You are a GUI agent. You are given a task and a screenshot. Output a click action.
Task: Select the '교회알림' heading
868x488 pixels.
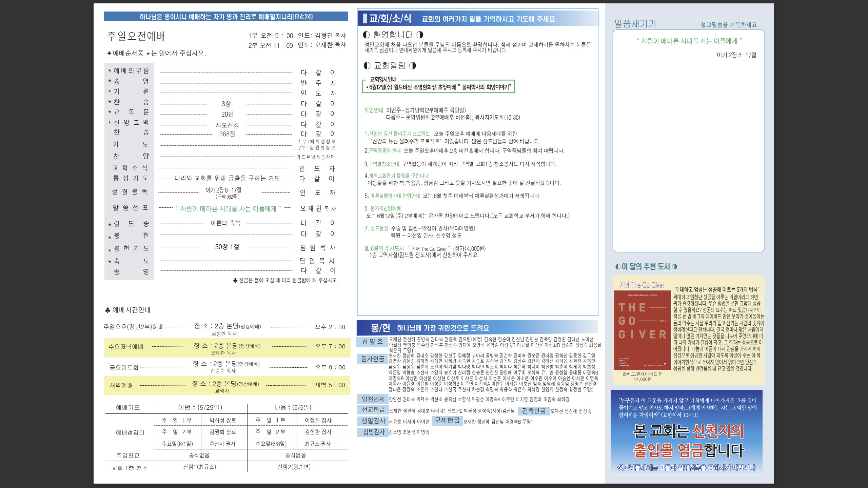(x=390, y=65)
